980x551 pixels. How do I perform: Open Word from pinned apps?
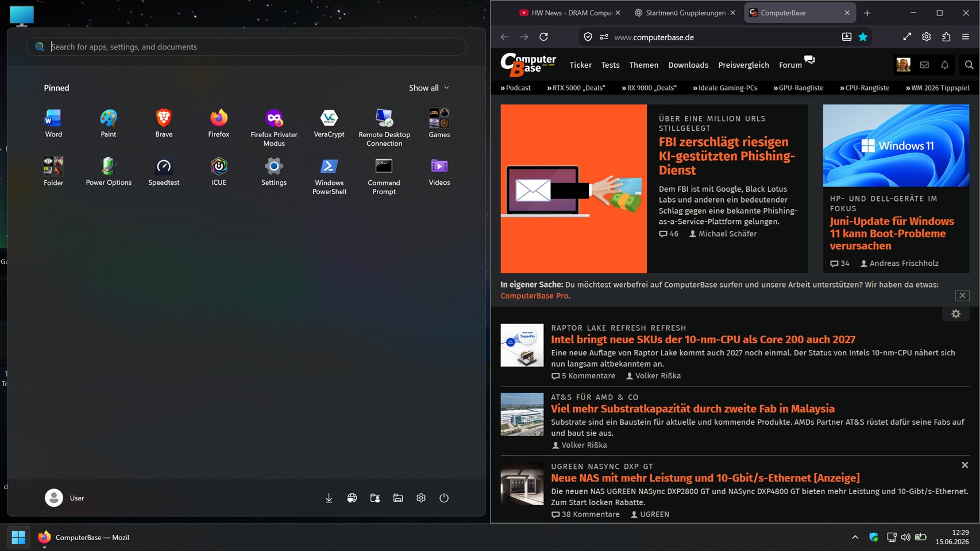tap(53, 123)
